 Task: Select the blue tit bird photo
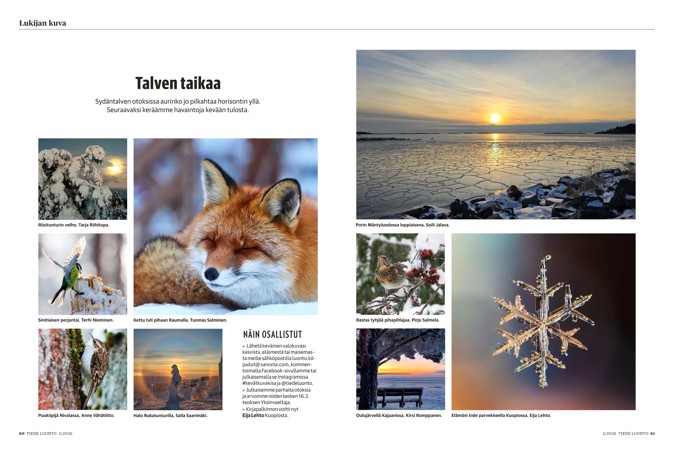pyautogui.click(x=83, y=274)
